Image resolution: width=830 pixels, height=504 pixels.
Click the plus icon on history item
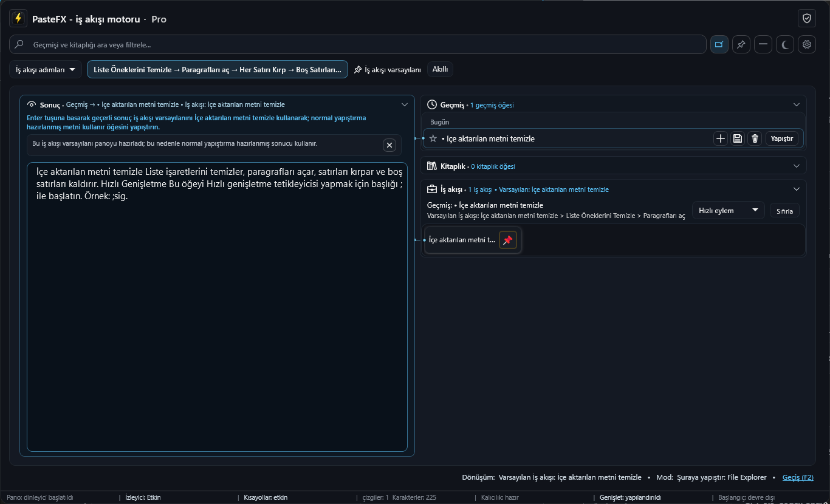pyautogui.click(x=721, y=138)
